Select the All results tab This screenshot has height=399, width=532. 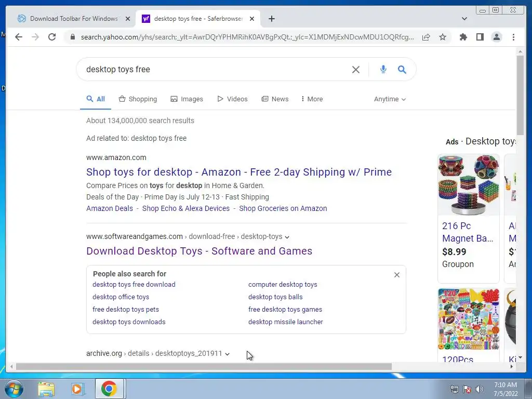(96, 99)
